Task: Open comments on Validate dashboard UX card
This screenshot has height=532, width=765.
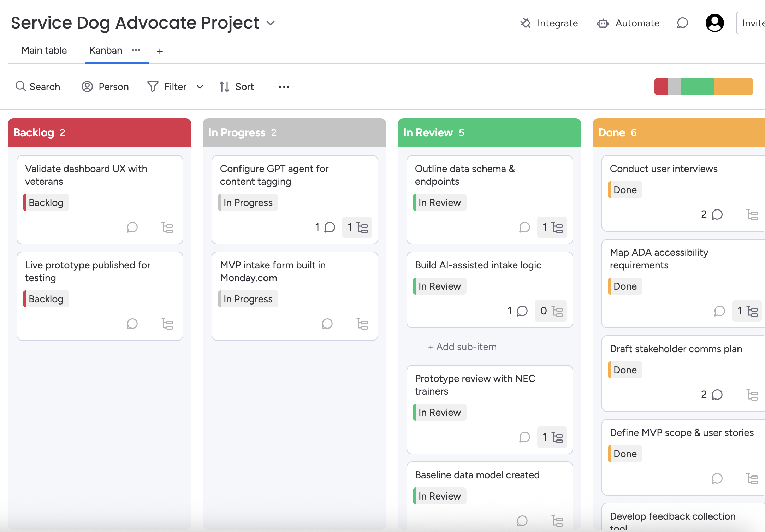Action: [x=132, y=227]
